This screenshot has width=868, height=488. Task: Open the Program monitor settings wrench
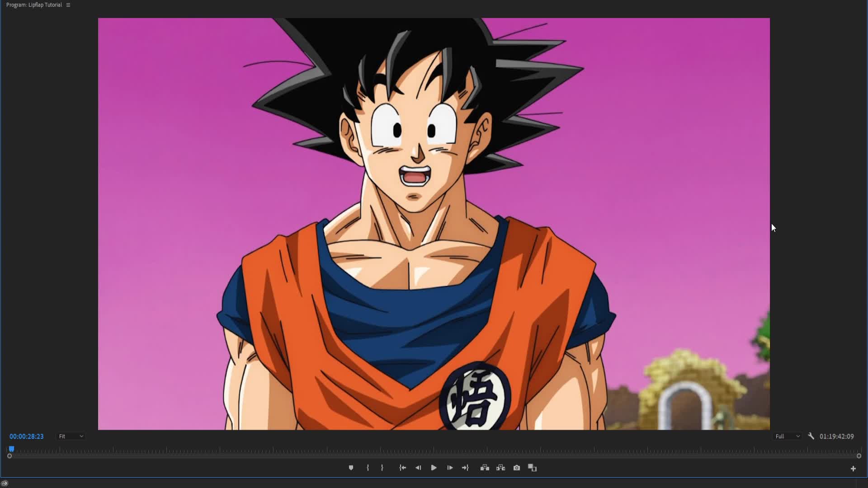811,436
